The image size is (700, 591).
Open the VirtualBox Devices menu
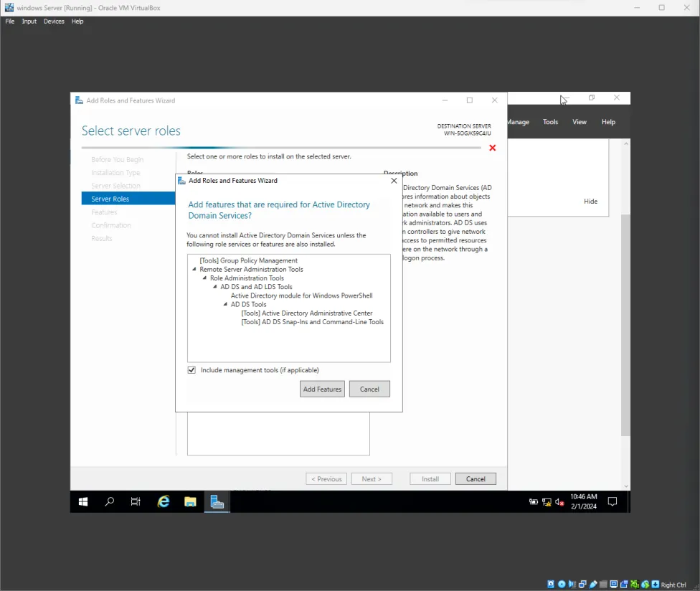pyautogui.click(x=54, y=22)
